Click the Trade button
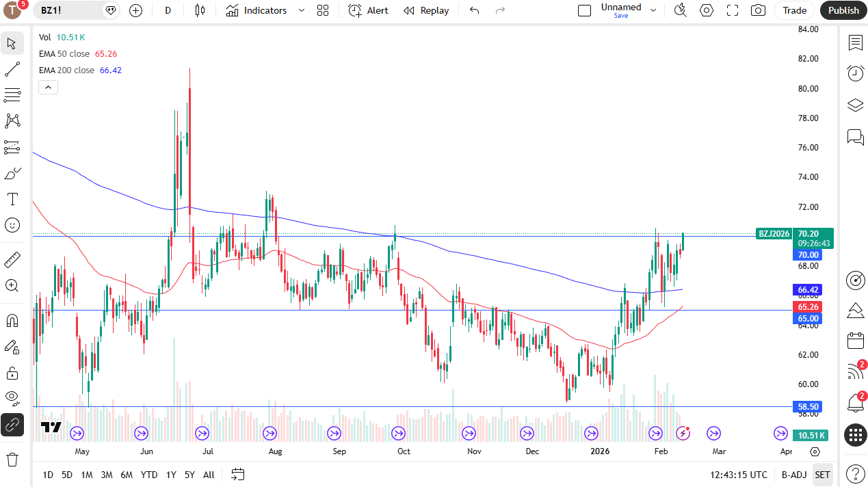Viewport: 868px width, 487px height. coord(795,10)
